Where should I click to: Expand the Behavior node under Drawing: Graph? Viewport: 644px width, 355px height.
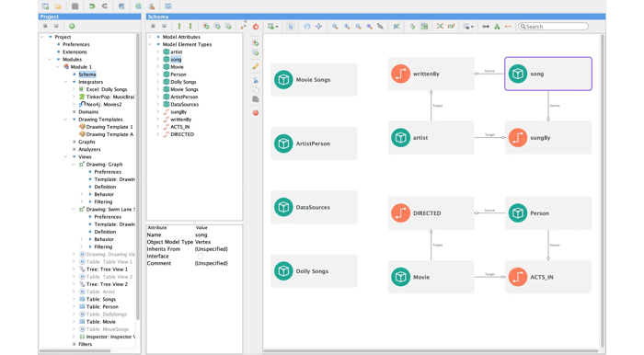[81, 194]
